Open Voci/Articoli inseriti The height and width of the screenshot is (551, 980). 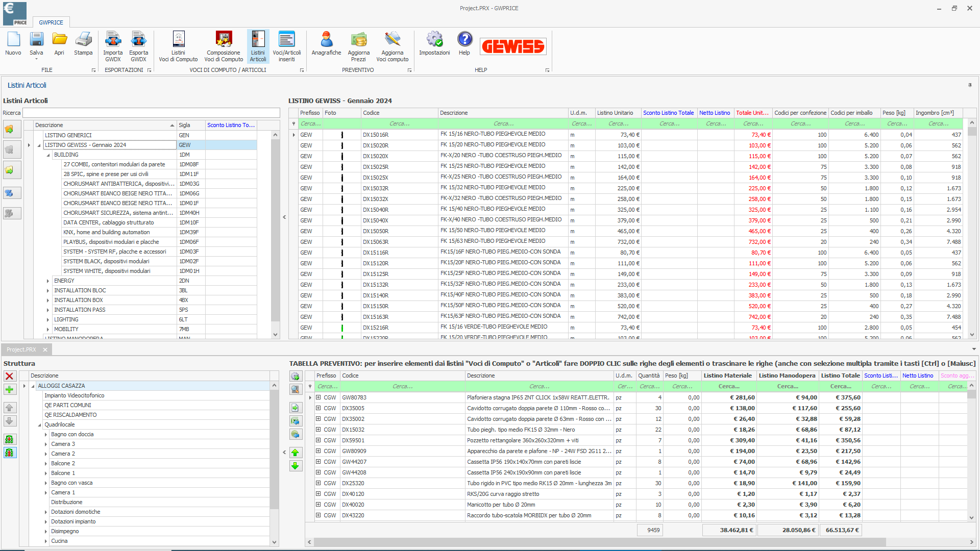click(x=287, y=46)
